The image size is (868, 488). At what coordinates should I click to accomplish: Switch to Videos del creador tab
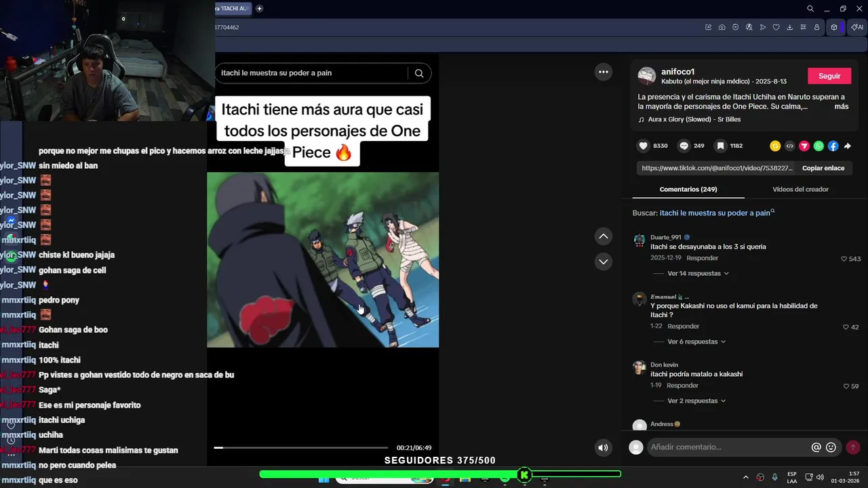[800, 189]
